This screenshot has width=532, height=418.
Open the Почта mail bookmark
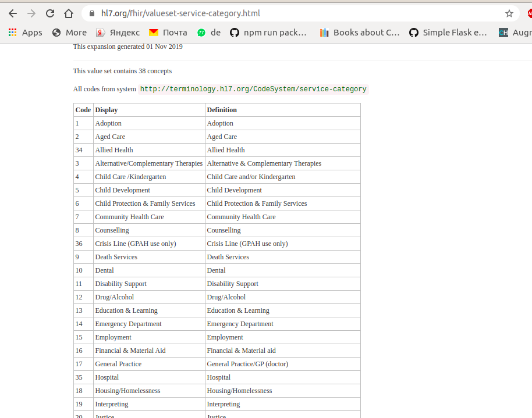(168, 33)
